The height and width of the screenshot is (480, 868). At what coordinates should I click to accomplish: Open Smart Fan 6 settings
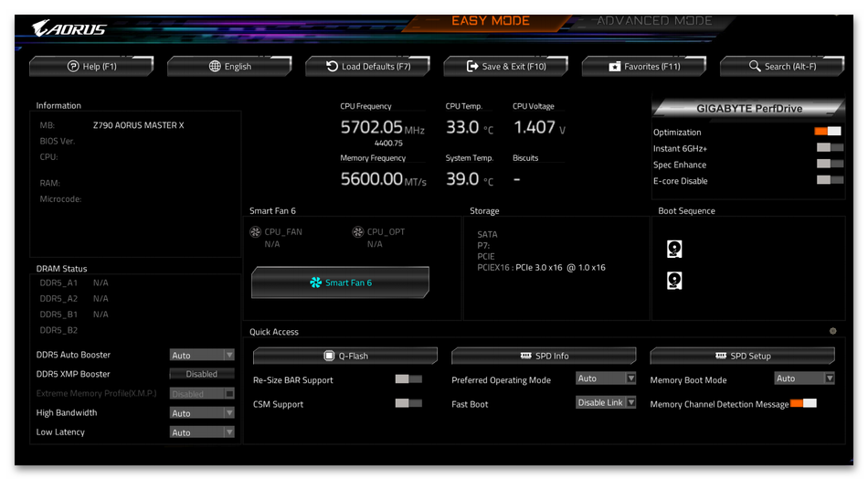pos(340,283)
